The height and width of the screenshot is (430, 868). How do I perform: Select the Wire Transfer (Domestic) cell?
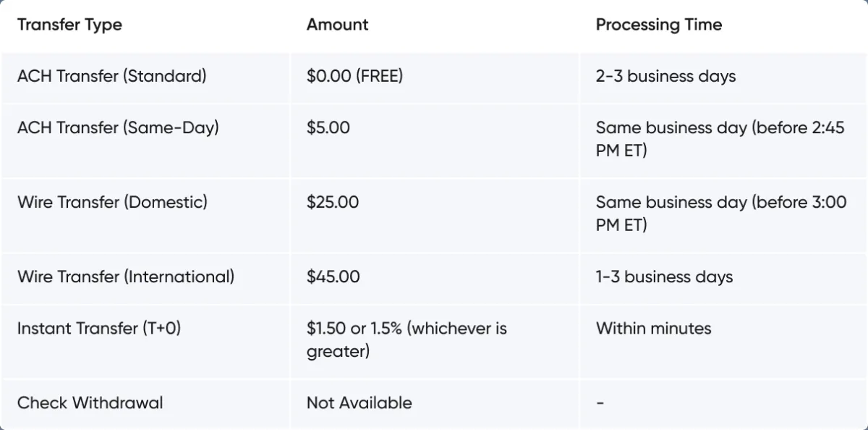[112, 202]
